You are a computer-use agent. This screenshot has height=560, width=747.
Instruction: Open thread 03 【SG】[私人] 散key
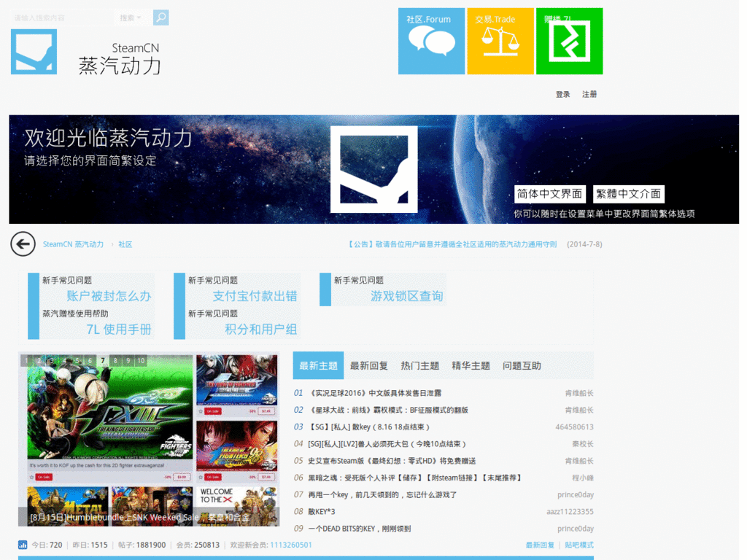click(369, 427)
